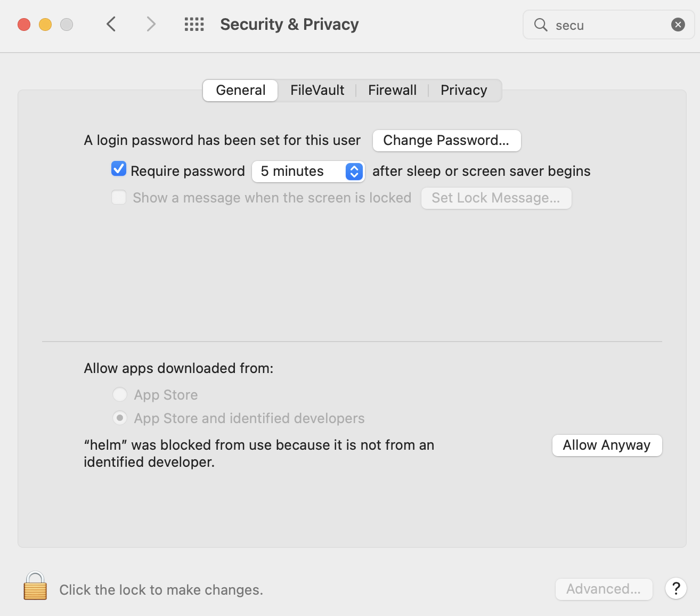Switch to the FileVault tab

[317, 90]
